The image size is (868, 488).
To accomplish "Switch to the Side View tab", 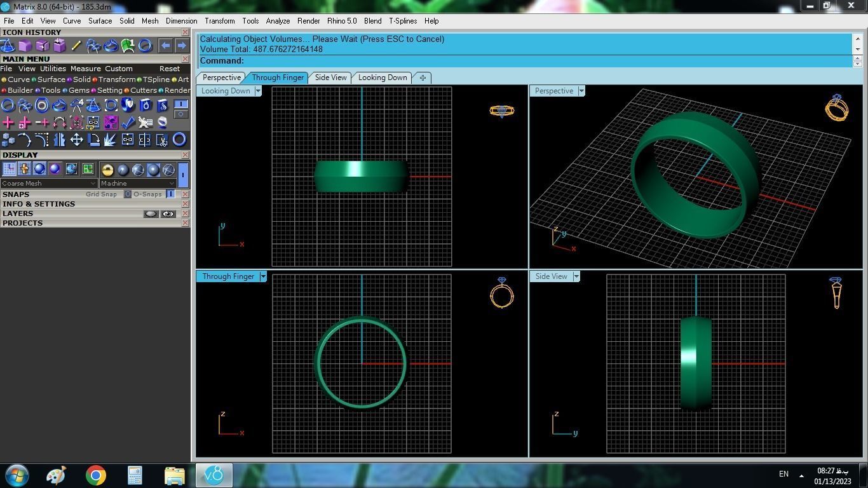I will (x=331, y=78).
